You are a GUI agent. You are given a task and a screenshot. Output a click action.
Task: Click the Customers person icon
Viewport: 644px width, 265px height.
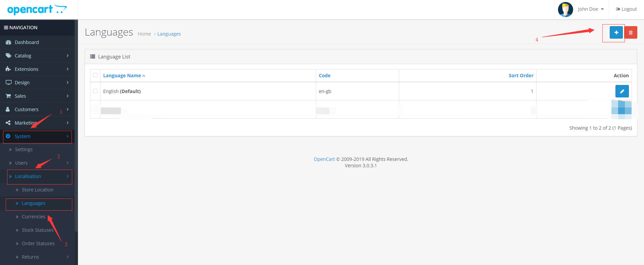pyautogui.click(x=8, y=109)
